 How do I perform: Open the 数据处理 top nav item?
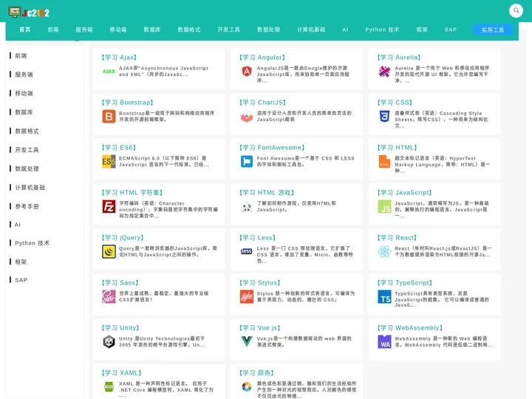(x=268, y=30)
